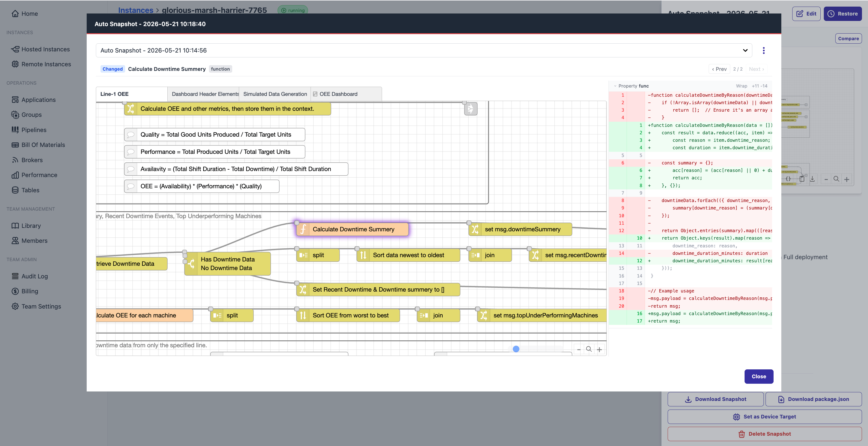Click the Team Settings gear icon
Viewport: 868px width, 446px height.
(x=15, y=306)
